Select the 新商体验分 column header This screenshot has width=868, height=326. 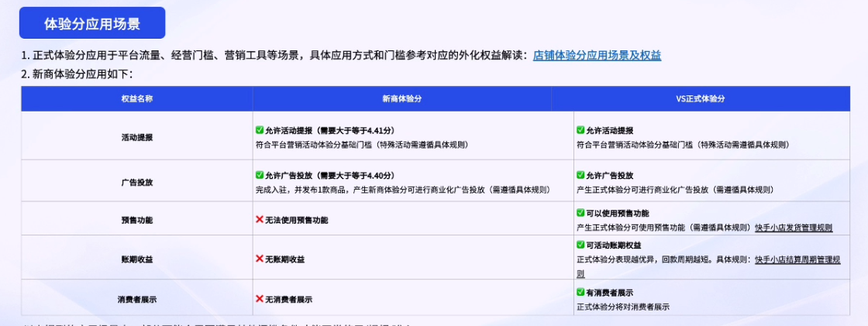pyautogui.click(x=401, y=98)
